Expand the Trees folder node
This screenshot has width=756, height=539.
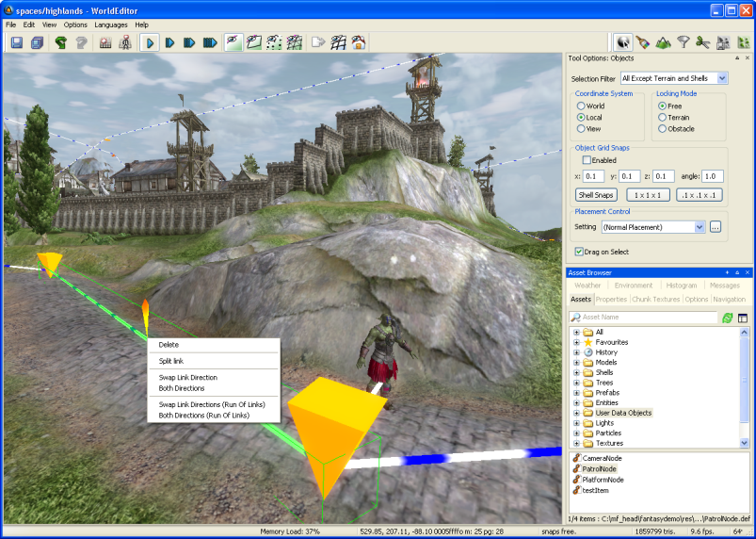tap(576, 383)
